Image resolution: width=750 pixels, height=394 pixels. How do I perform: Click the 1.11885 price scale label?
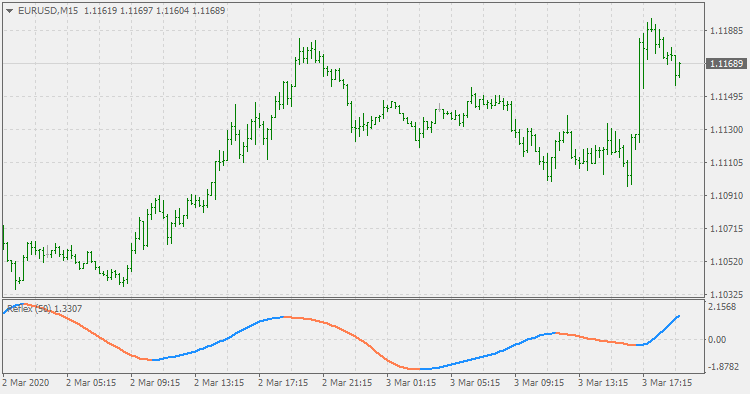point(727,31)
